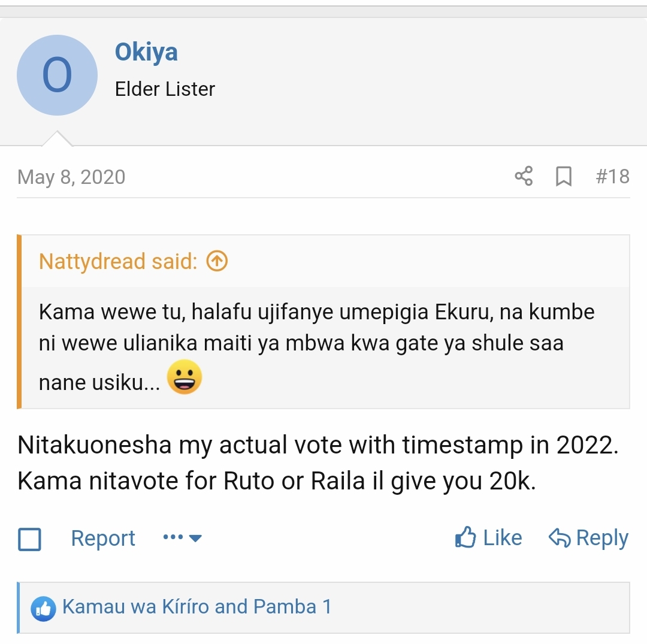Like Okiya's post
Image resolution: width=647 pixels, height=644 pixels.
[489, 538]
